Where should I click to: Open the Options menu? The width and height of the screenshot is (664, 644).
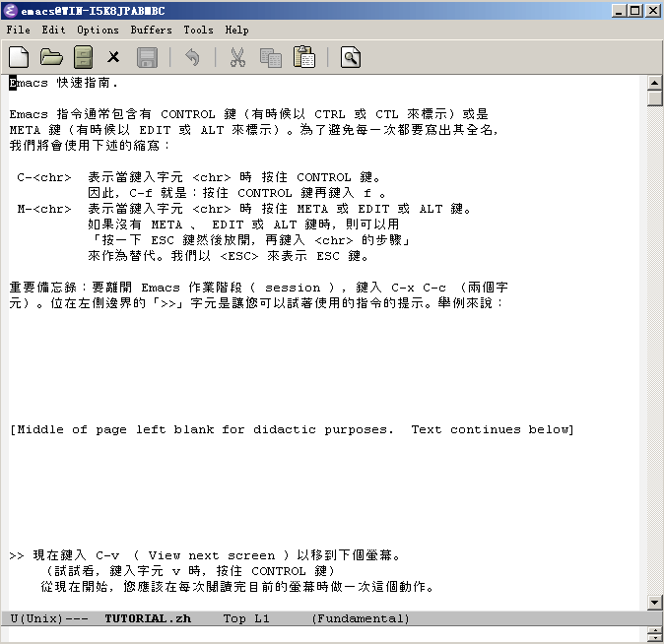[98, 31]
